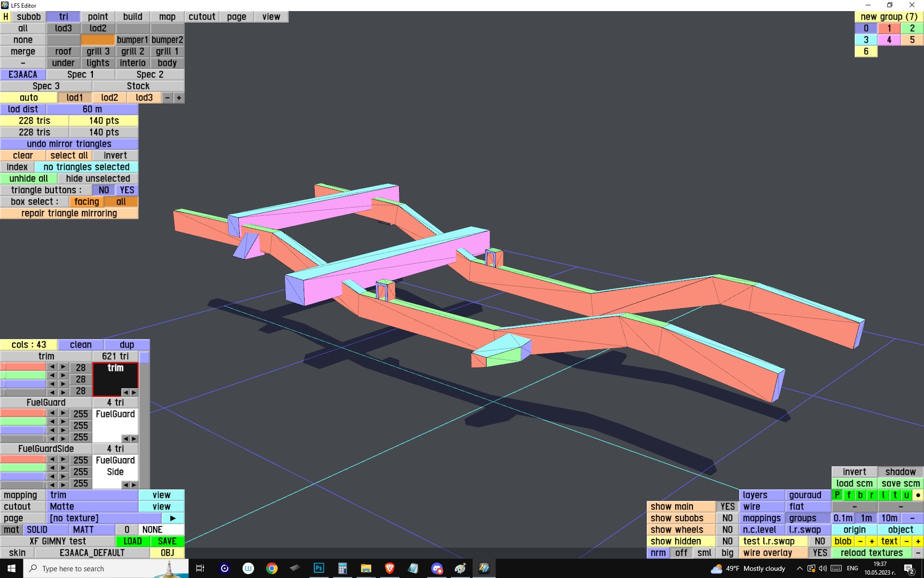The image size is (924, 578).
Task: Open page texture arrow selector
Action: [173, 518]
